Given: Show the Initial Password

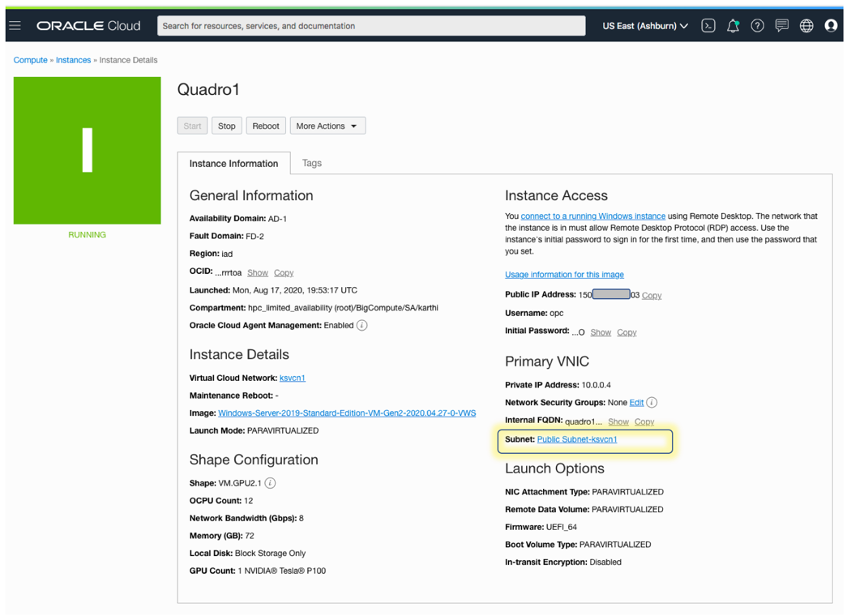Looking at the screenshot, I should [x=600, y=332].
